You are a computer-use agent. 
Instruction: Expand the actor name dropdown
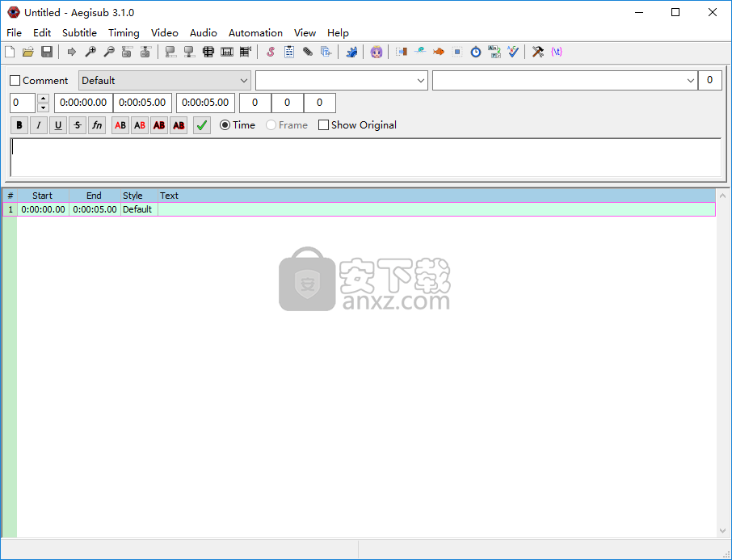tap(421, 81)
